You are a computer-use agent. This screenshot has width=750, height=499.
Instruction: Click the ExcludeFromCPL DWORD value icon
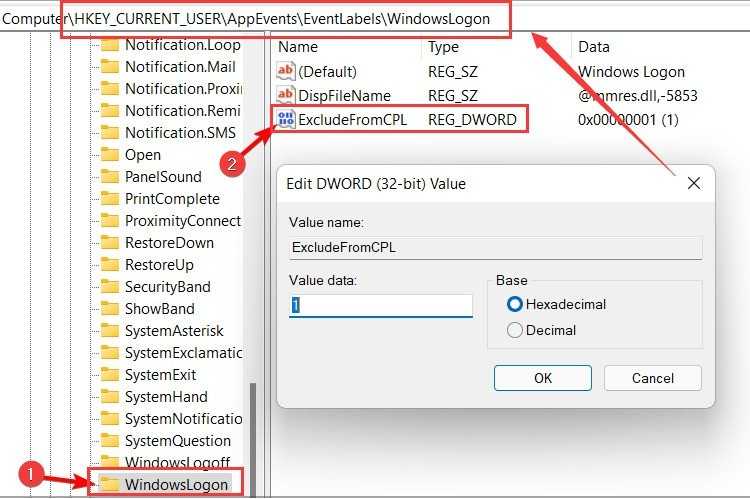287,120
